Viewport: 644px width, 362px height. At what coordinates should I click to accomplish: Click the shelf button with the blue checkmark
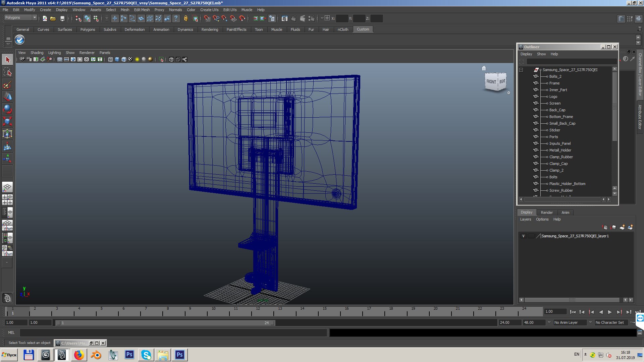pos(19,40)
